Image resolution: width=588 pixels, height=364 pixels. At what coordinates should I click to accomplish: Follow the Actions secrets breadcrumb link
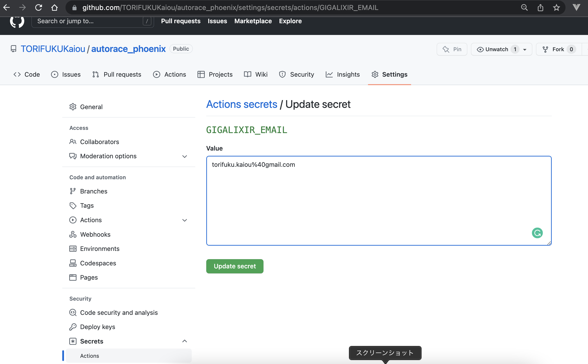point(241,104)
